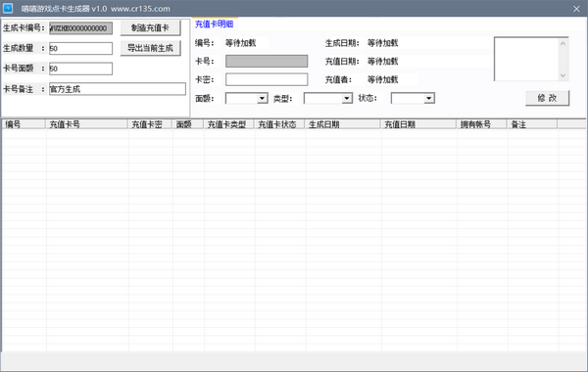Focus the 生成数量 input field
Viewport: 588px width, 372px height.
[80, 48]
